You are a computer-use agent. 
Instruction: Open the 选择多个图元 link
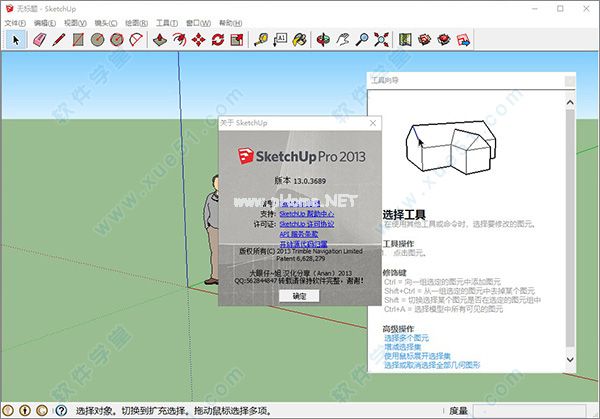(406, 338)
